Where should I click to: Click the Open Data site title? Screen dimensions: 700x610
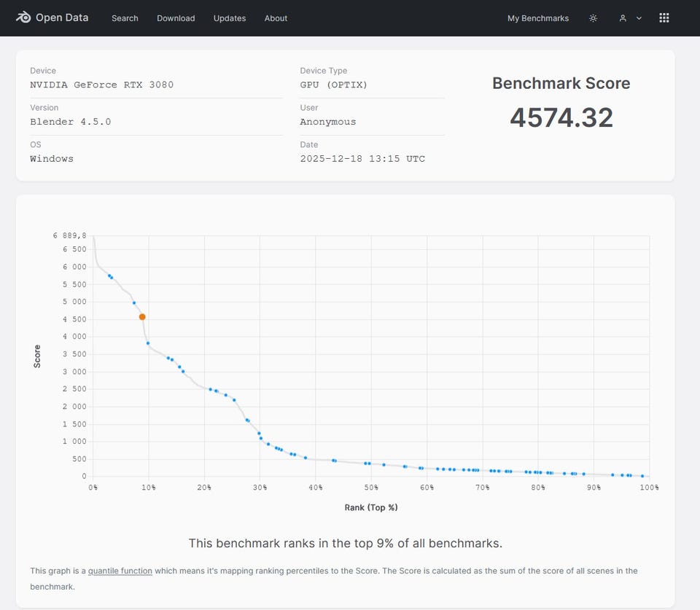[x=62, y=17]
